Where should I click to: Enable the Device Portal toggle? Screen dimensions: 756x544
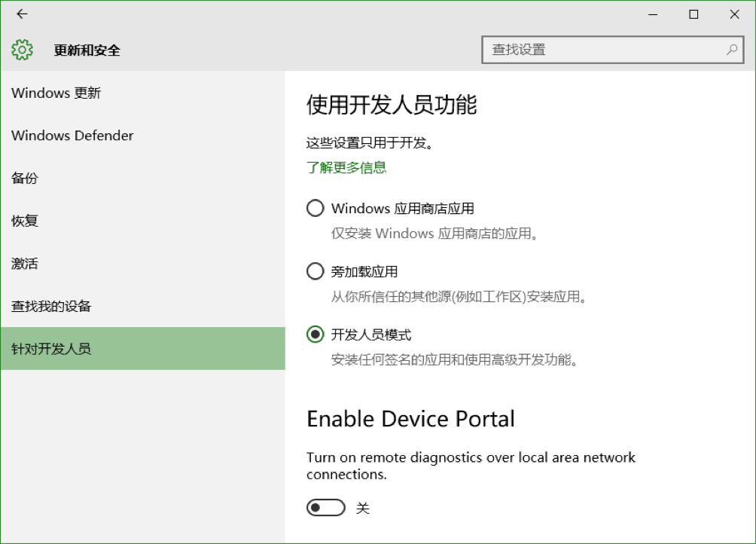coord(325,507)
